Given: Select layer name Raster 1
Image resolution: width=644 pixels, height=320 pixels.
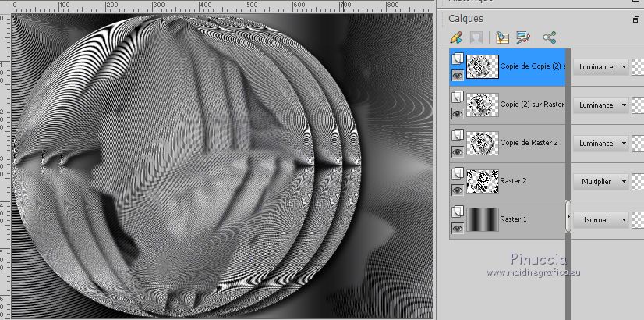Looking at the screenshot, I should click(x=513, y=219).
